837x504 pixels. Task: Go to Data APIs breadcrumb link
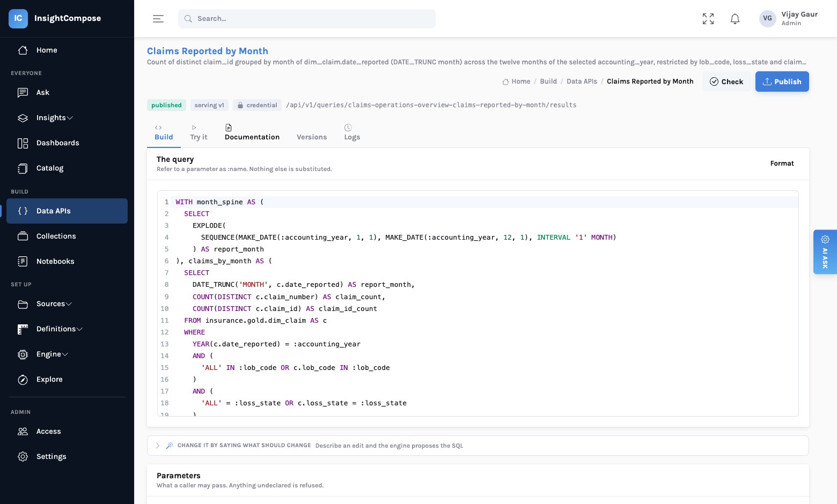point(582,81)
